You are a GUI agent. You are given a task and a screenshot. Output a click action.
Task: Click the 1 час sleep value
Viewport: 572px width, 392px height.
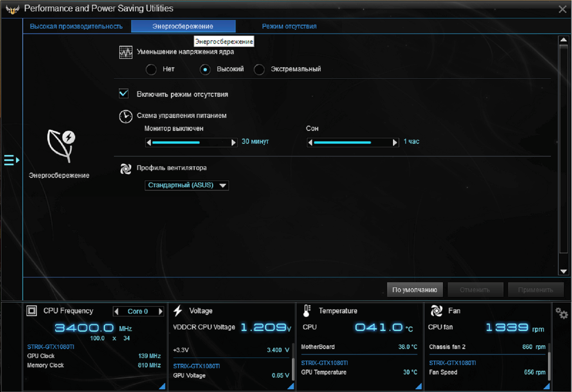[x=411, y=142]
